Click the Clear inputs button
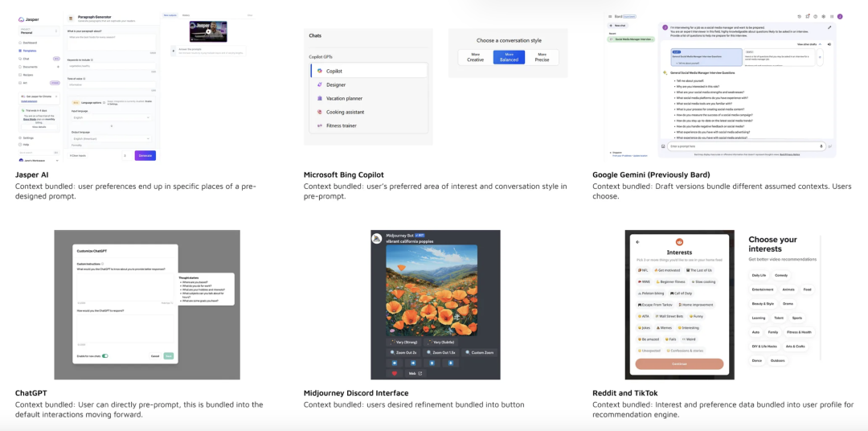The image size is (868, 431). [x=77, y=156]
